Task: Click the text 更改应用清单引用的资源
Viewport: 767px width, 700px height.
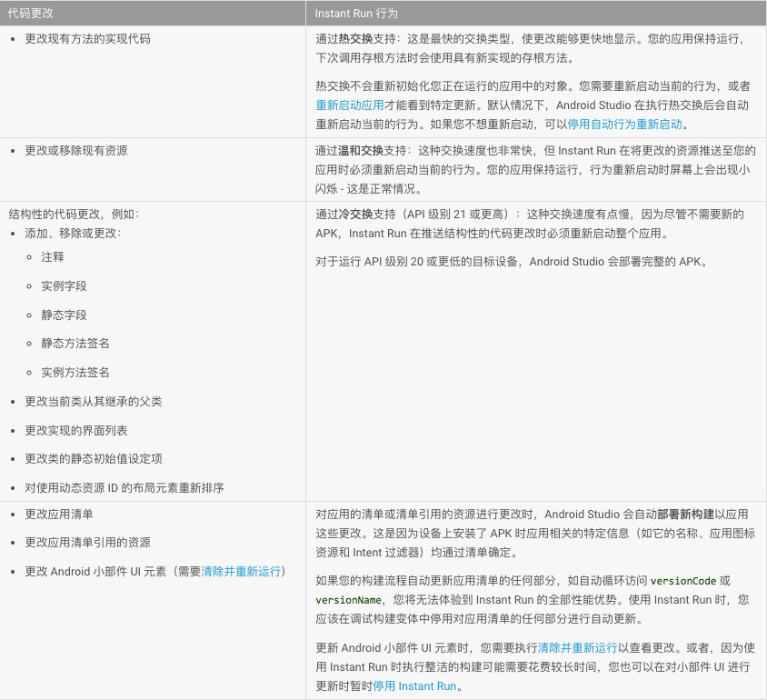Action: (x=87, y=543)
